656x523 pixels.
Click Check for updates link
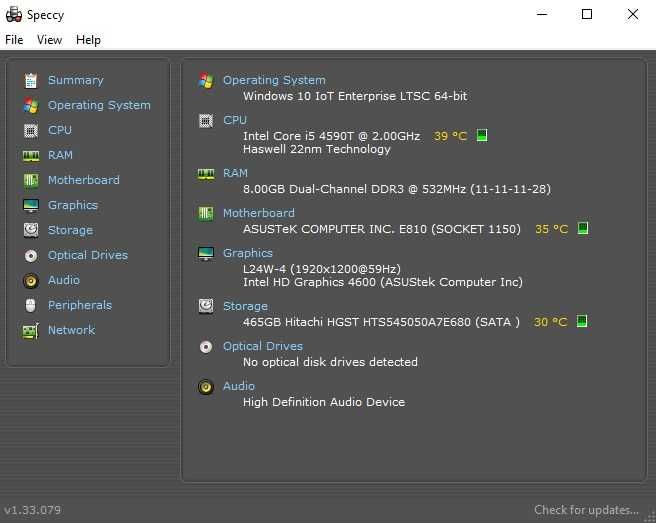coord(586,510)
